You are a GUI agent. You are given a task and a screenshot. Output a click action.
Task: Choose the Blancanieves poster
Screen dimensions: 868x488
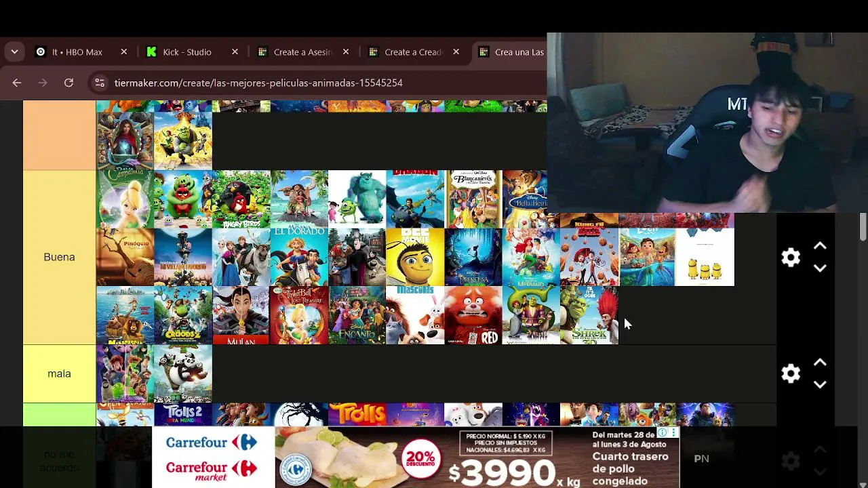tap(473, 199)
